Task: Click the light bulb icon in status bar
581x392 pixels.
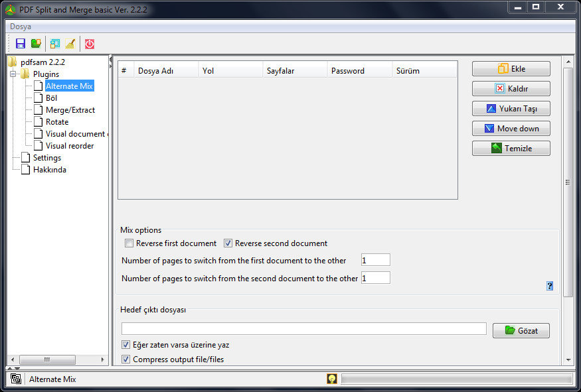Action: (331, 379)
